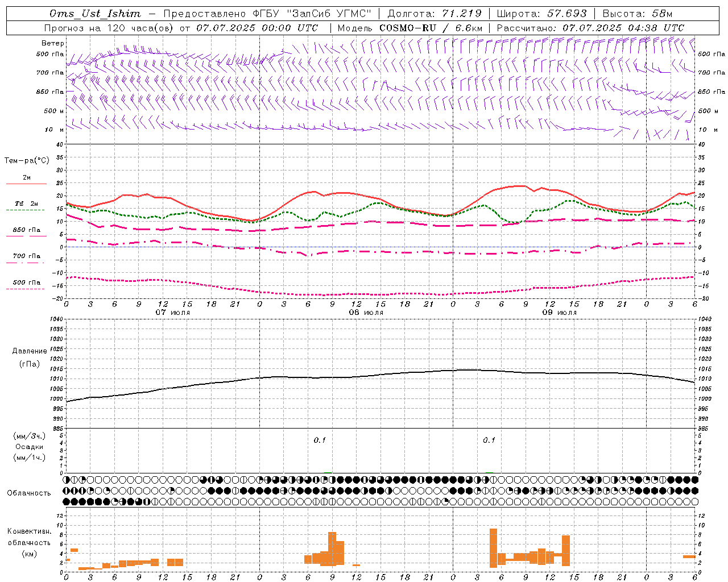
Task: Select the (мм/3ч.) precipitation unit label
Action: [30, 436]
